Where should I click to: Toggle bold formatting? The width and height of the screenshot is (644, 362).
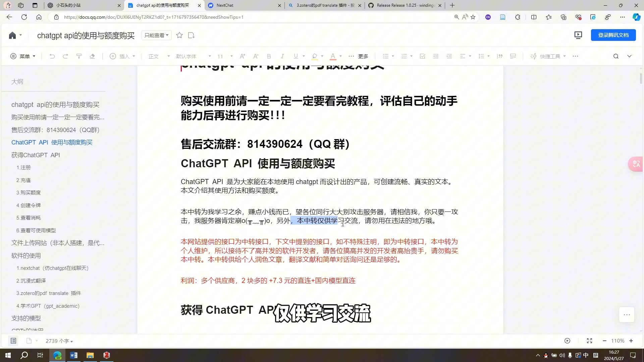click(x=269, y=56)
